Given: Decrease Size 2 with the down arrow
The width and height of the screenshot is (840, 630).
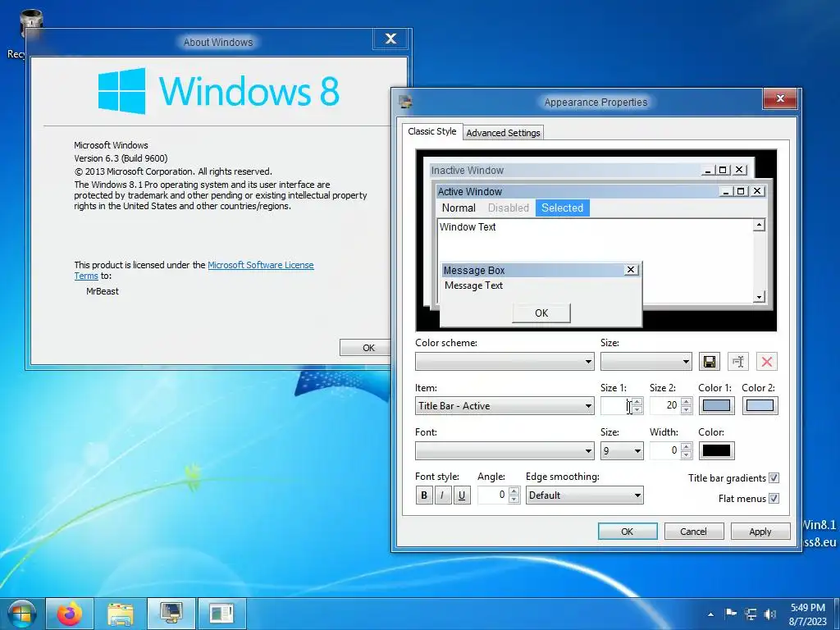Looking at the screenshot, I should tap(687, 410).
